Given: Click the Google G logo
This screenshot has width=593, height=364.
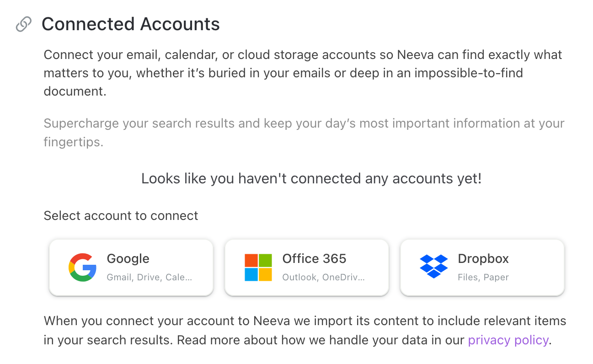Looking at the screenshot, I should tap(82, 268).
